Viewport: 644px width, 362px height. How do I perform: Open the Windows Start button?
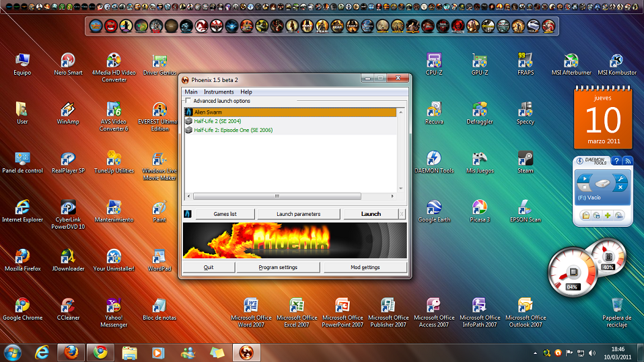(12, 353)
